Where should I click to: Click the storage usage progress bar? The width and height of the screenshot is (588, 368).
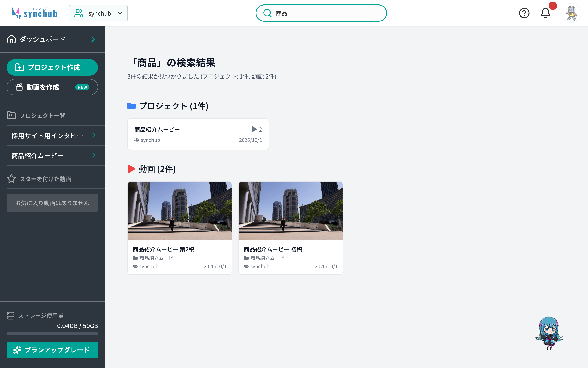(x=52, y=334)
